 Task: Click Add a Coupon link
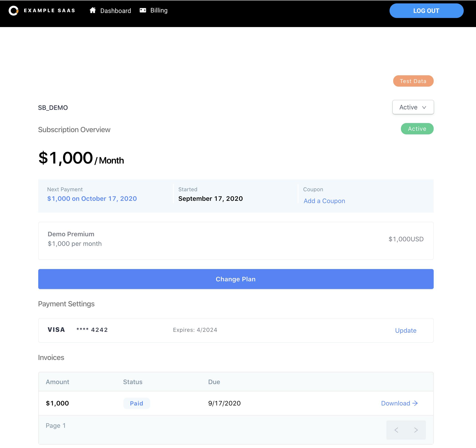pos(324,201)
